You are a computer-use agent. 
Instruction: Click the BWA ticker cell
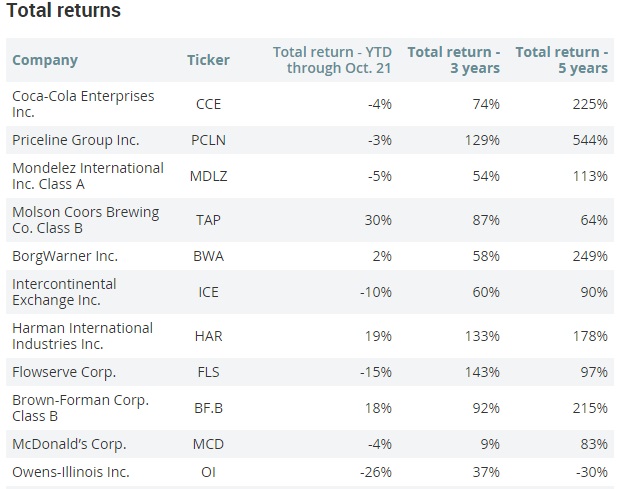[208, 256]
